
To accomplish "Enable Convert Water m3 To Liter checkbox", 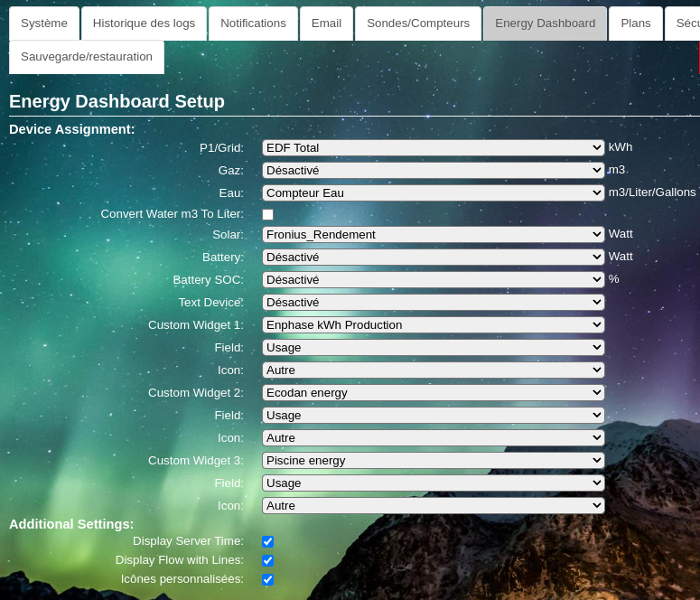I will [268, 214].
